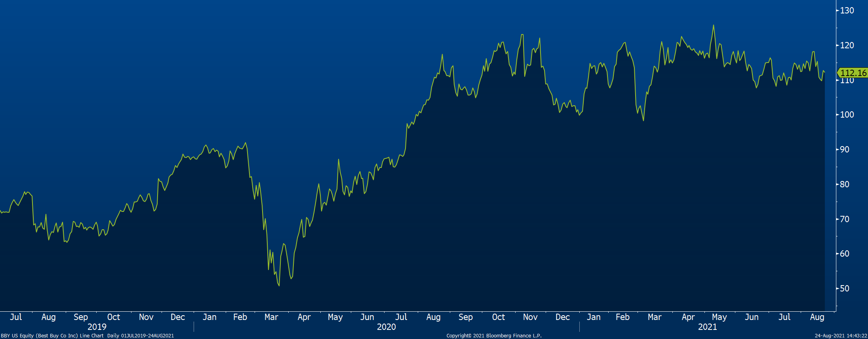The width and height of the screenshot is (868, 339).
Task: Click the Jun label in the 2020 section
Action: pos(367,317)
